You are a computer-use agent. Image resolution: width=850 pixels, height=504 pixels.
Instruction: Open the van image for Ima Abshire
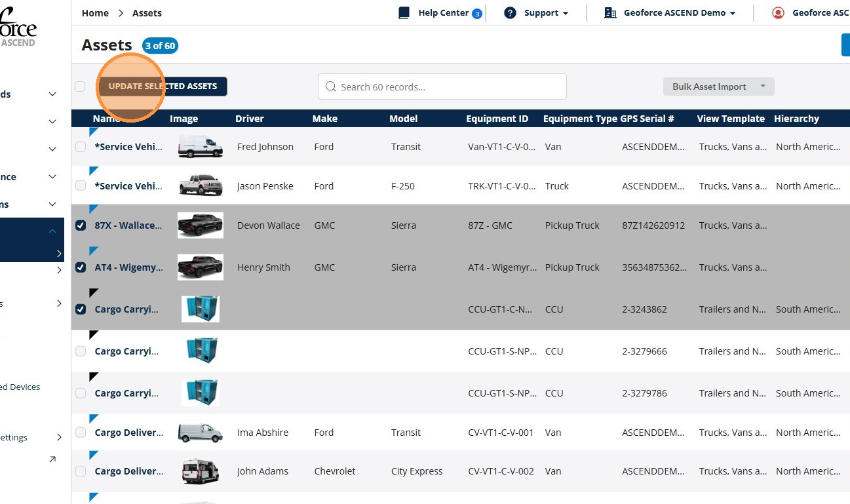201,433
